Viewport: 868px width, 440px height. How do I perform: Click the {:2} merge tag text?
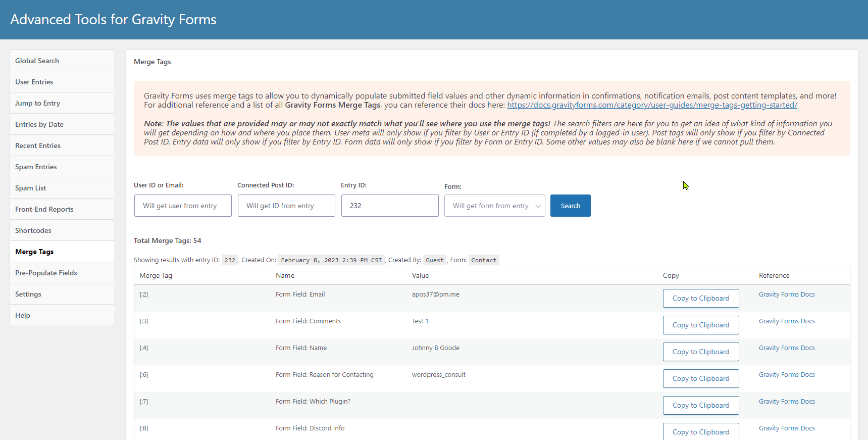coord(144,295)
